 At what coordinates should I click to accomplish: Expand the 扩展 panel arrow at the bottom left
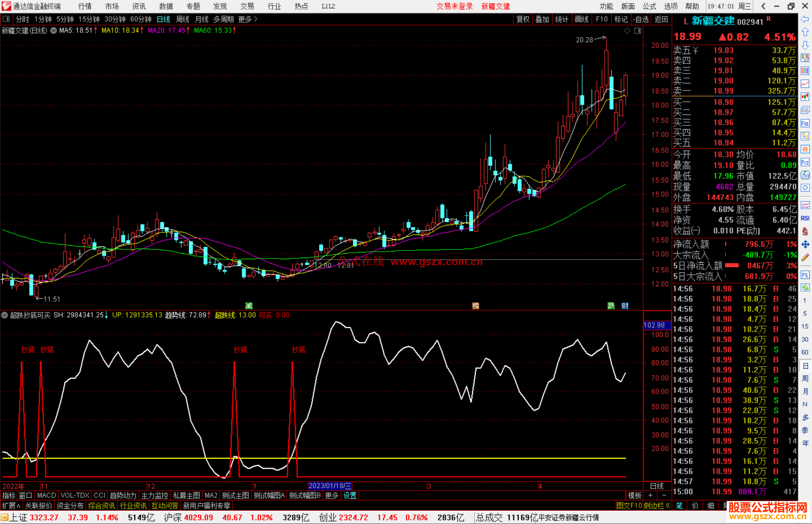click(x=18, y=506)
